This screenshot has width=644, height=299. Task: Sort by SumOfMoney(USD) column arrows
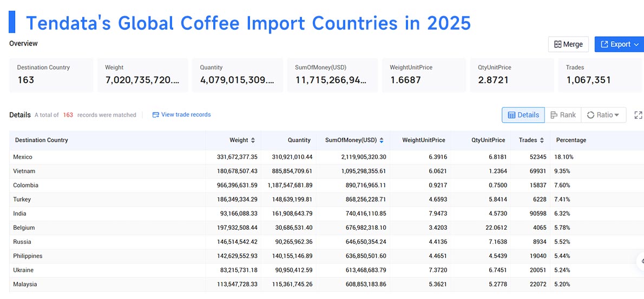pyautogui.click(x=382, y=140)
